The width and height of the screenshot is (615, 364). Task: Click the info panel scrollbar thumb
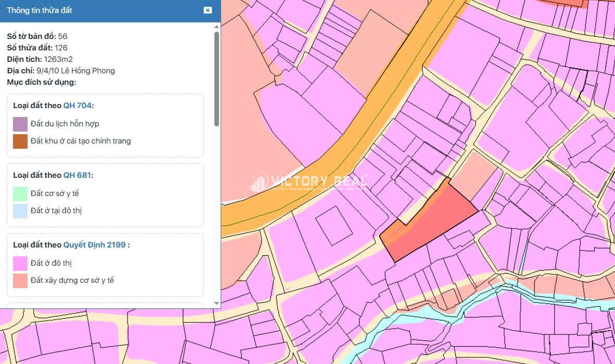[x=216, y=78]
